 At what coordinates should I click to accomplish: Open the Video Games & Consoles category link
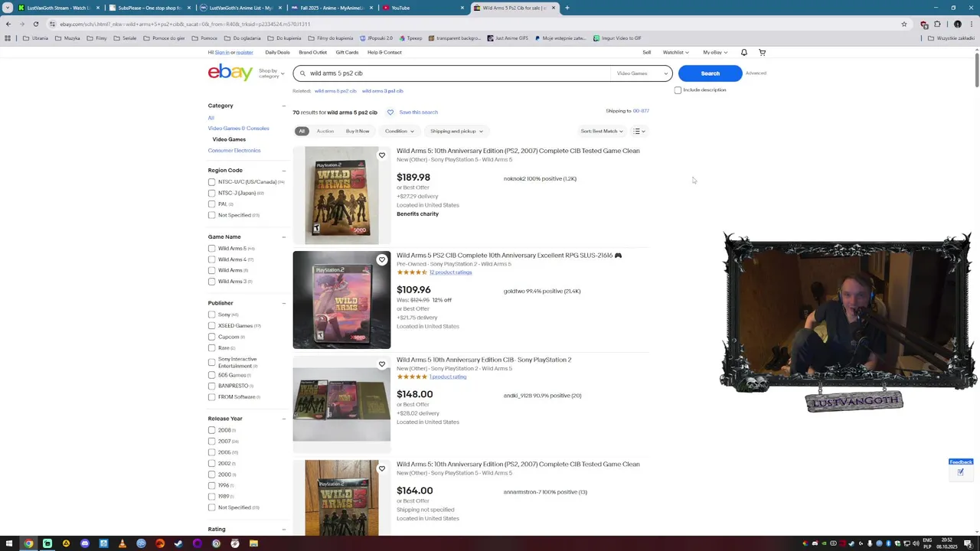point(238,129)
